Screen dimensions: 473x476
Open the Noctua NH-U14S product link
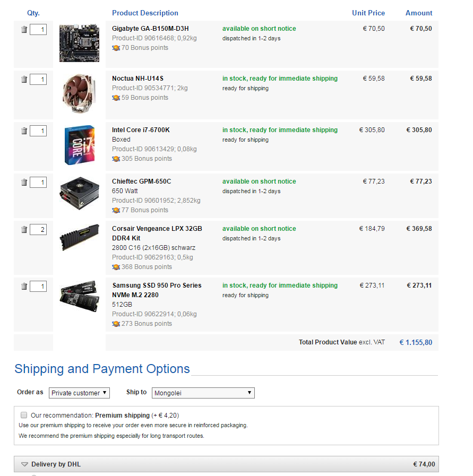coord(137,79)
